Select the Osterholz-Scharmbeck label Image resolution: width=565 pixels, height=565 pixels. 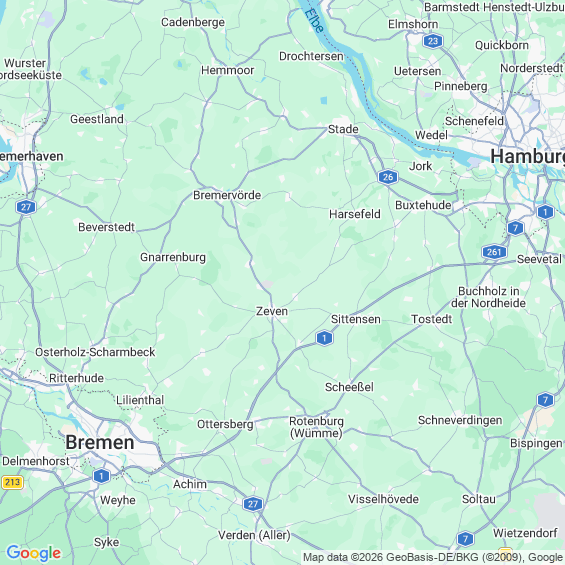click(x=95, y=352)
